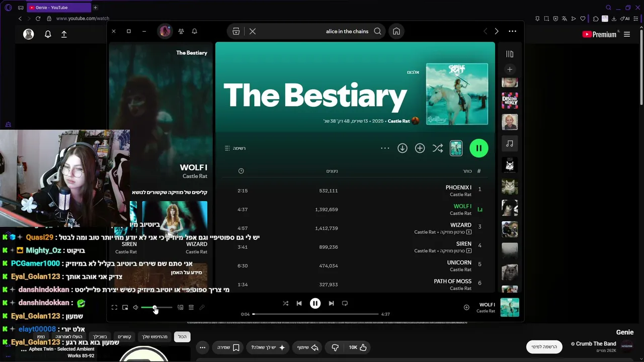Click the Spotify search magnifier icon

(x=377, y=31)
